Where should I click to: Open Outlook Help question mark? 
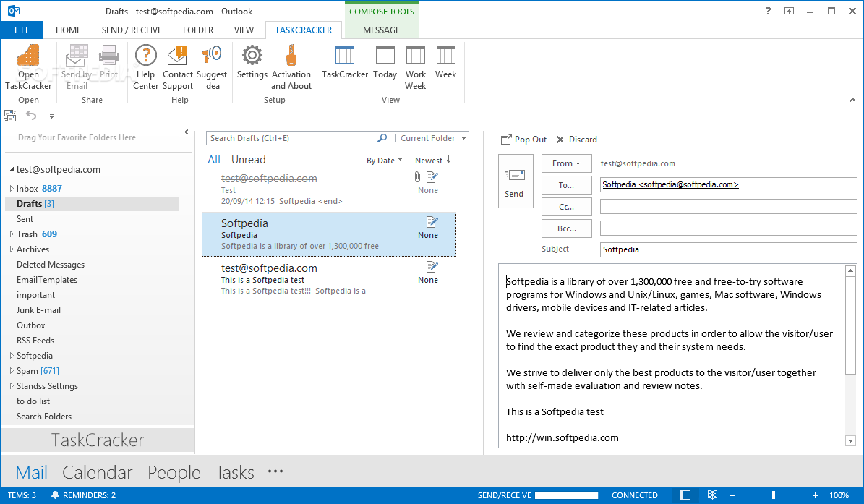(x=768, y=11)
